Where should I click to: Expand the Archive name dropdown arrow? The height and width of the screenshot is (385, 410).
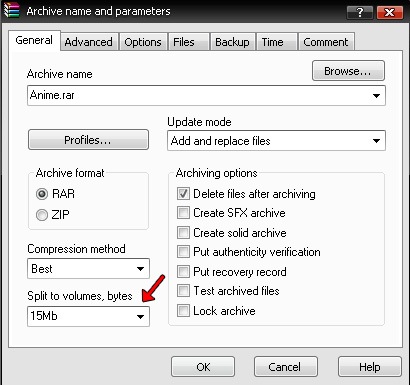pos(376,96)
